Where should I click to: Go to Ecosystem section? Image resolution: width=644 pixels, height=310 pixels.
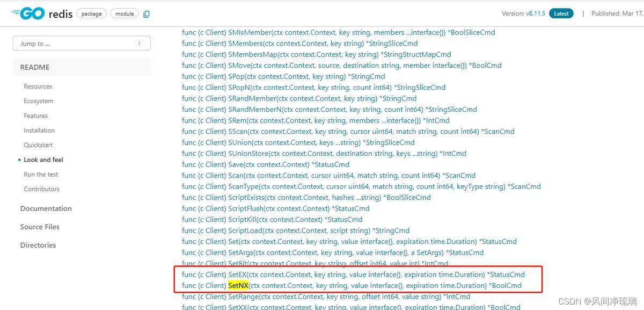(x=39, y=101)
